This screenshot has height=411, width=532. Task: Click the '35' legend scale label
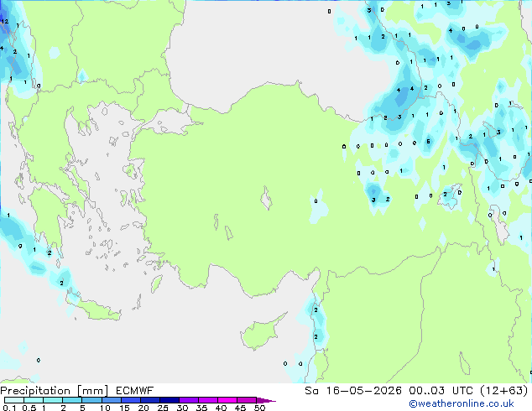click(201, 408)
